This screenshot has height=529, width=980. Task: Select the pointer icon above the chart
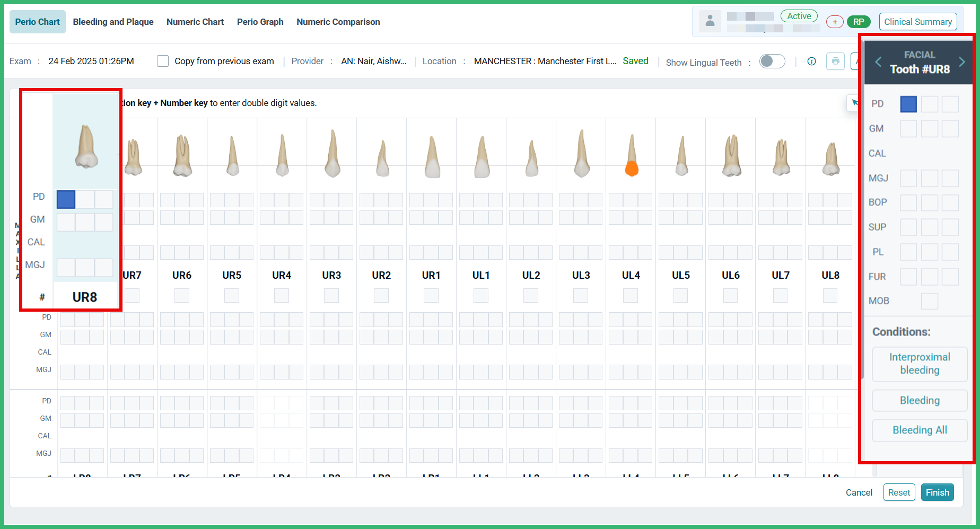tap(855, 102)
